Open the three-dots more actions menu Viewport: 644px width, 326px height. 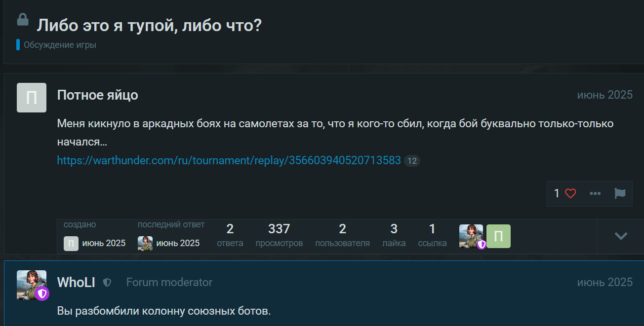point(595,194)
